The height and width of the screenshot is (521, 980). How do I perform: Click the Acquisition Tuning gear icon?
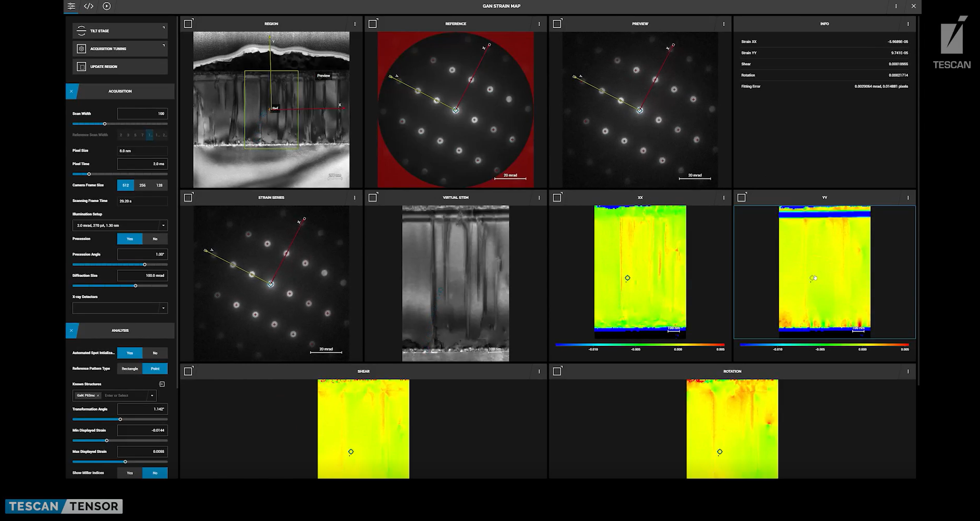[82, 48]
